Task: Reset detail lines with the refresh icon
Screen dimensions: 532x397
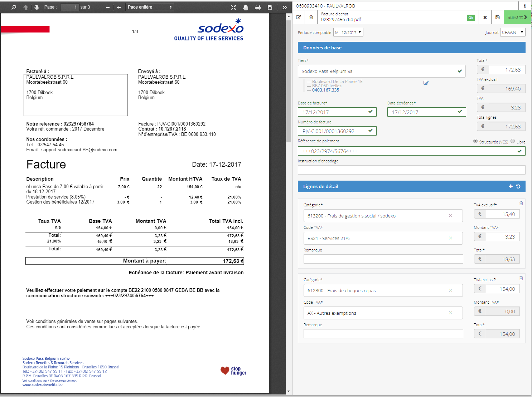Action: pyautogui.click(x=518, y=186)
